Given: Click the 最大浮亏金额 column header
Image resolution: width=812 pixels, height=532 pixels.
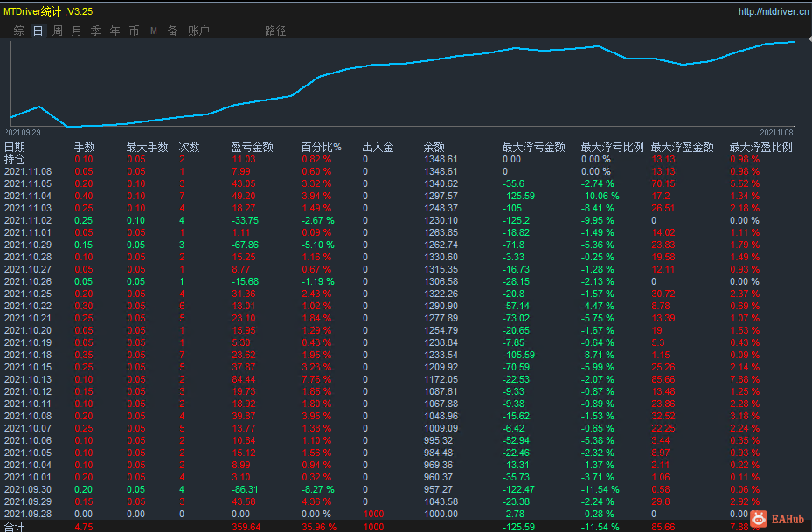Looking at the screenshot, I should 533,147.
